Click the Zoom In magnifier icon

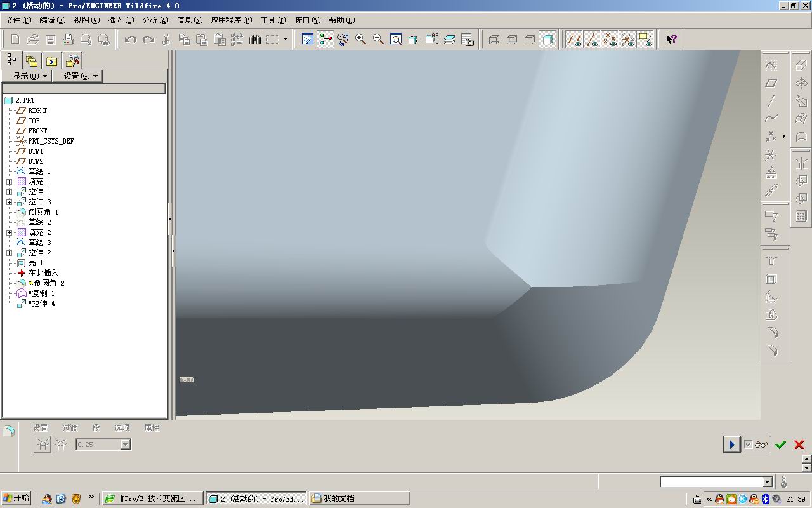point(361,39)
